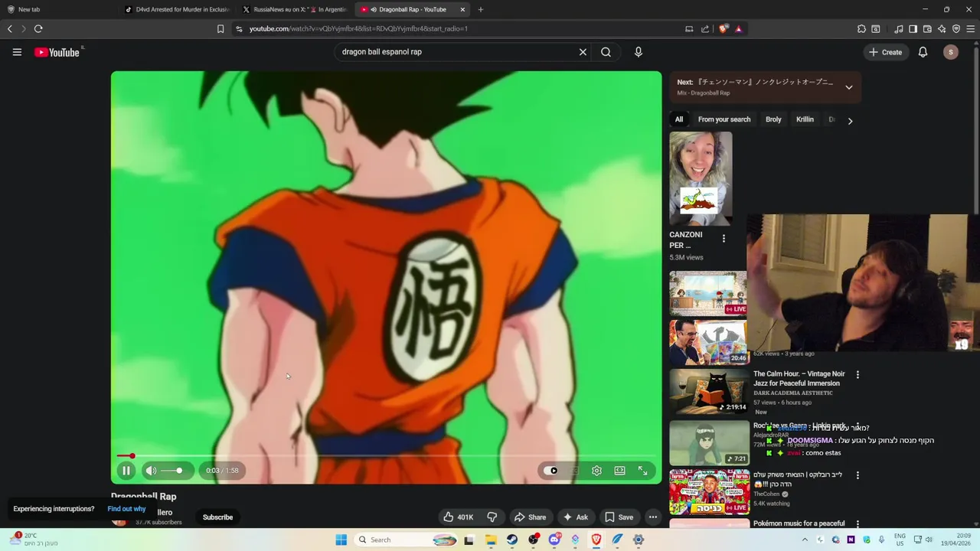Save the video to a playlist
Viewport: 980px width, 551px height.
point(619,517)
